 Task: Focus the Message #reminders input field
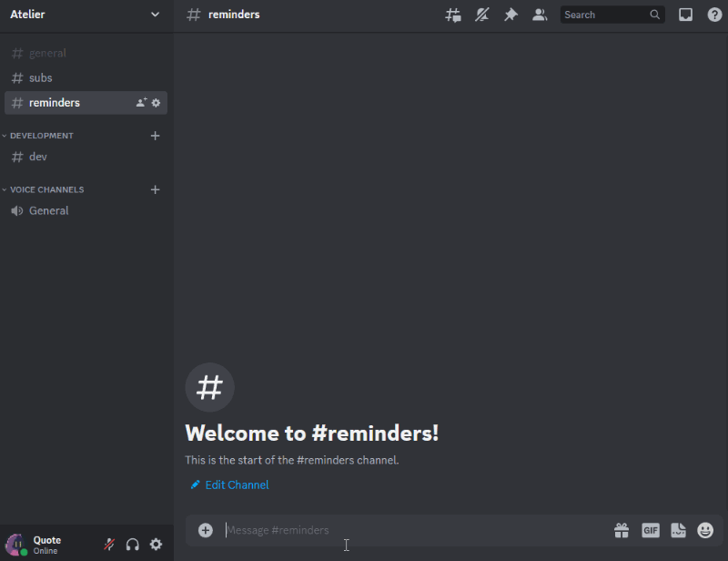pyautogui.click(x=409, y=530)
